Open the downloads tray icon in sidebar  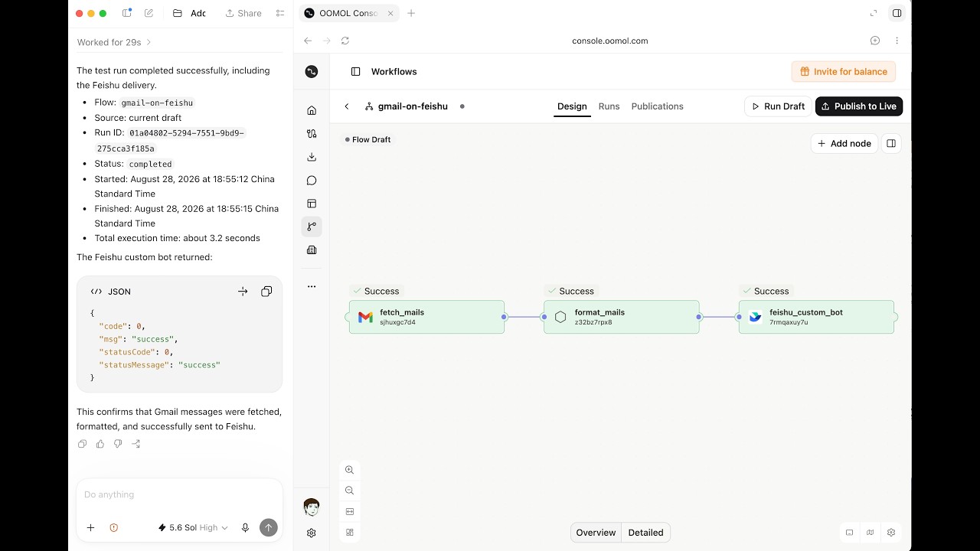(312, 157)
